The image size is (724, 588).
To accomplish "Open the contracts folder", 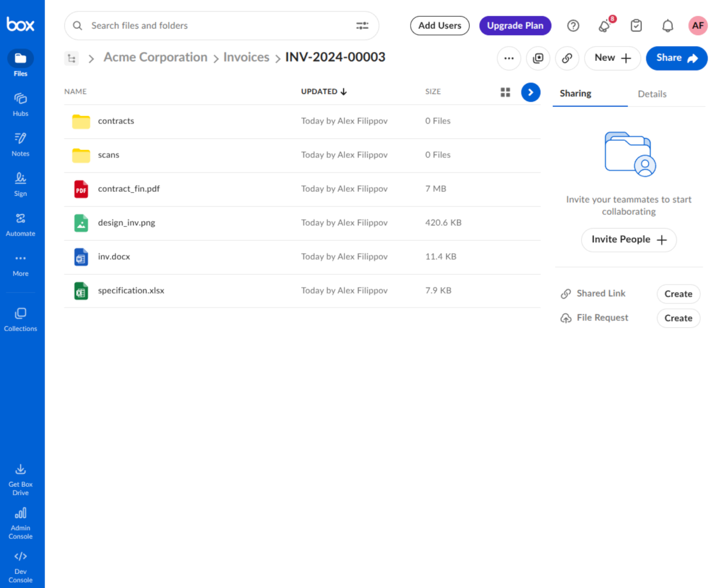I will pyautogui.click(x=116, y=121).
